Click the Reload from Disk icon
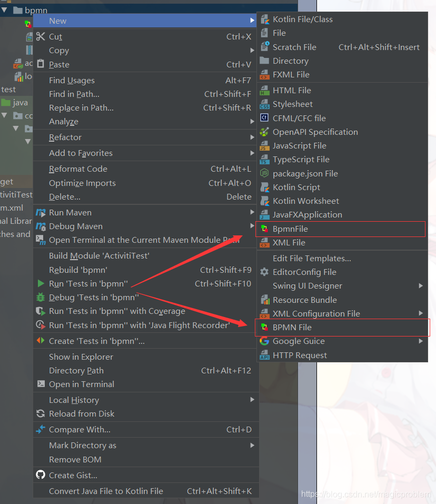The image size is (436, 504). pos(41,413)
